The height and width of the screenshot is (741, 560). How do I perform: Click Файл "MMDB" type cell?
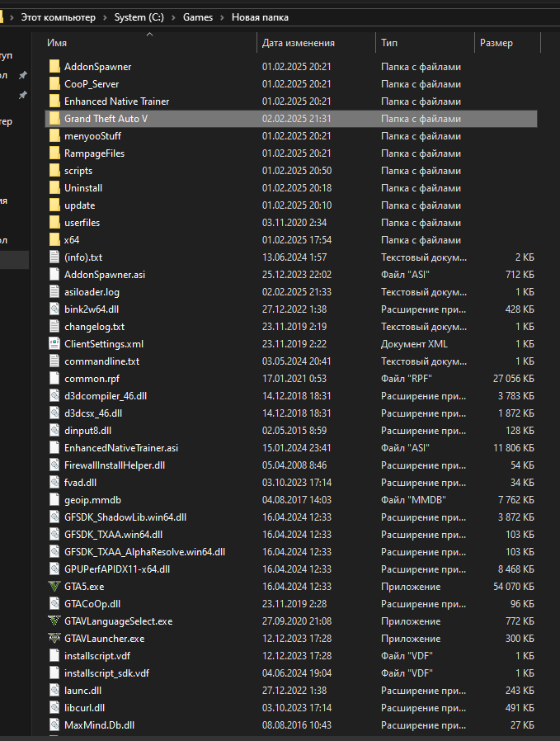click(414, 500)
